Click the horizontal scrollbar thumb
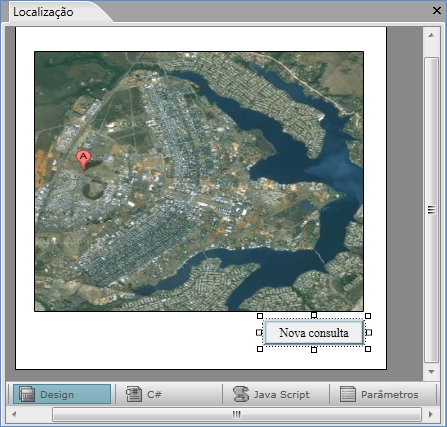This screenshot has width=447, height=427. [237, 414]
